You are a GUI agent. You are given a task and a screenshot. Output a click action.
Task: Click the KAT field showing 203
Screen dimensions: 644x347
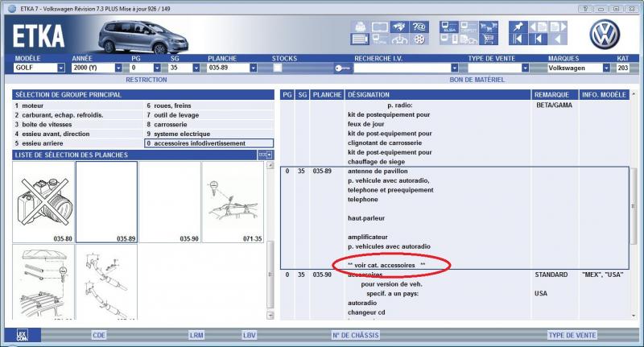click(622, 68)
